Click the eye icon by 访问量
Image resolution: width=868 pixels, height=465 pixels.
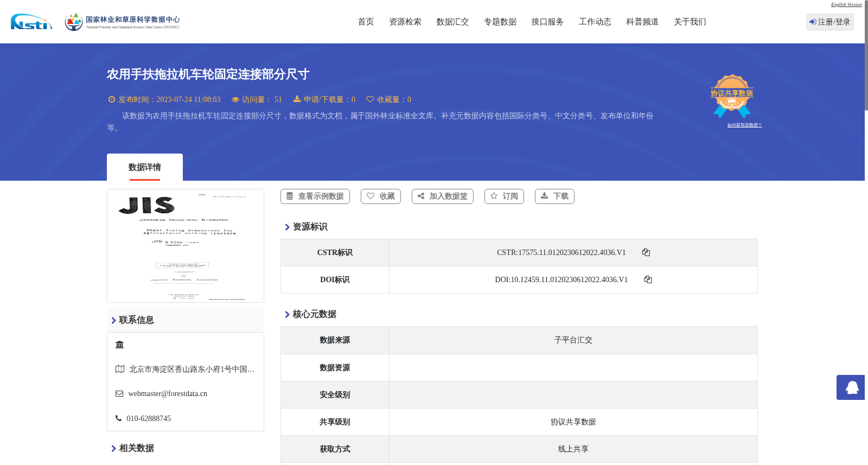pyautogui.click(x=235, y=99)
